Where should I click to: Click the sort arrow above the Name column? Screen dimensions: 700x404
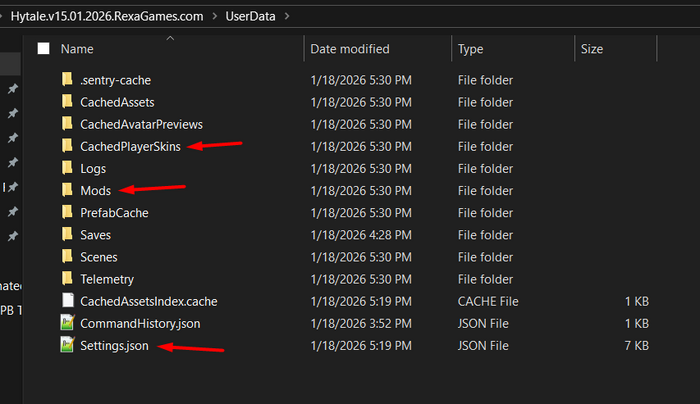(170, 38)
